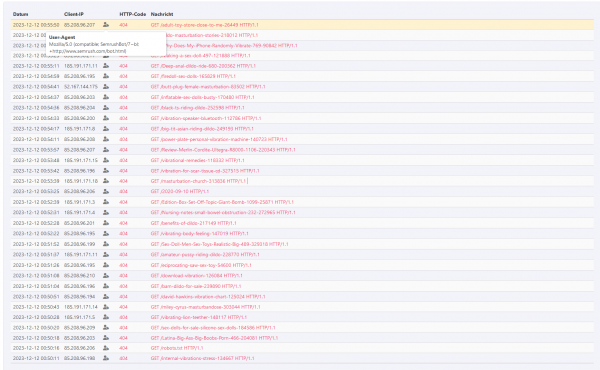Click the GET /robots.txt message
The image size is (600, 370).
coord(177,348)
